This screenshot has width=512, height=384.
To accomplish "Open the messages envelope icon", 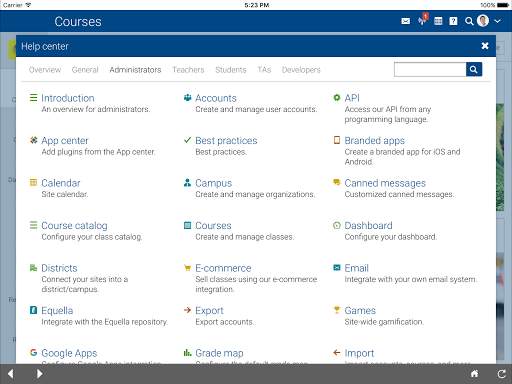I will pyautogui.click(x=405, y=21).
